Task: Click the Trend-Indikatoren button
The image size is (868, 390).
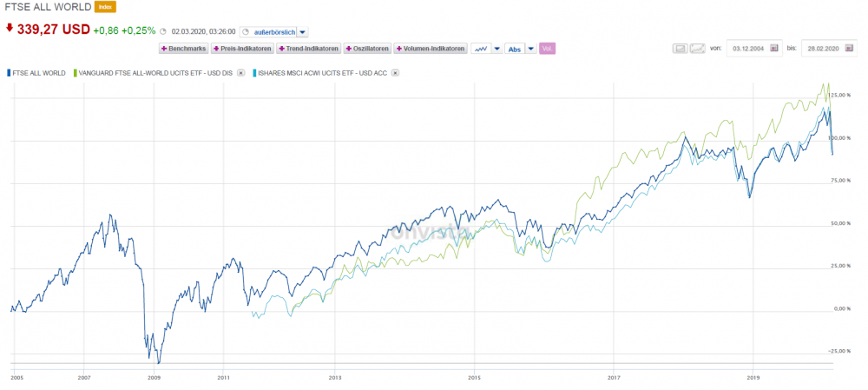Action: [x=308, y=49]
